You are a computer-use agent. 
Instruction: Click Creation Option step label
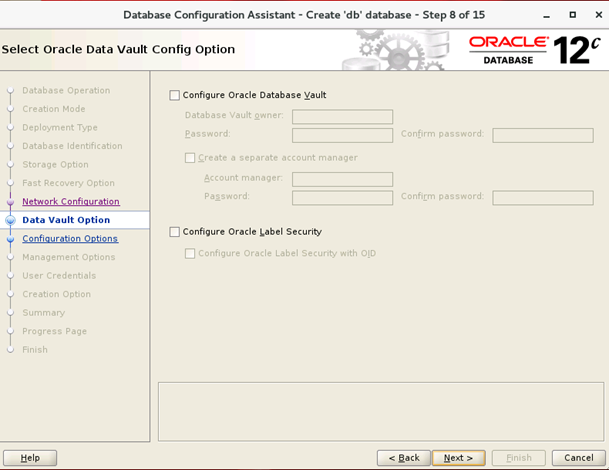coord(56,294)
